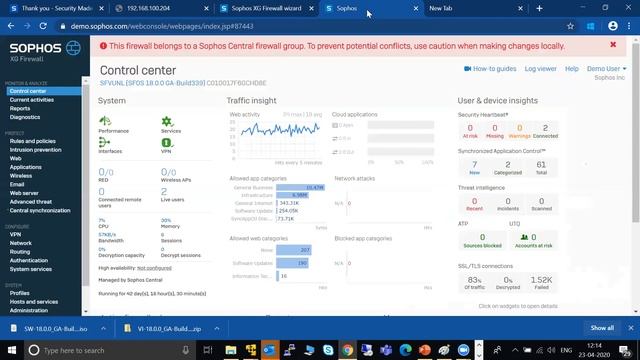
Task: Open Google Chrome taskbar icon
Action: (x=347, y=350)
